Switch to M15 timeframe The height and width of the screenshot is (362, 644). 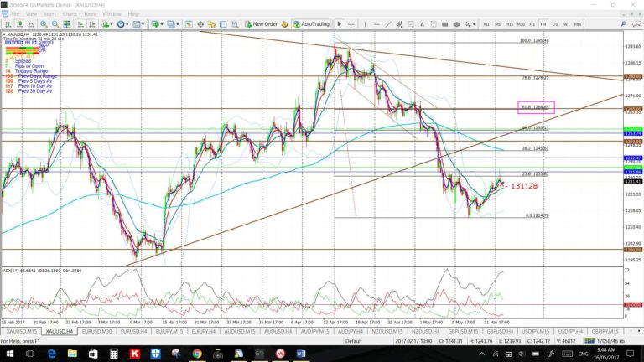click(x=509, y=24)
